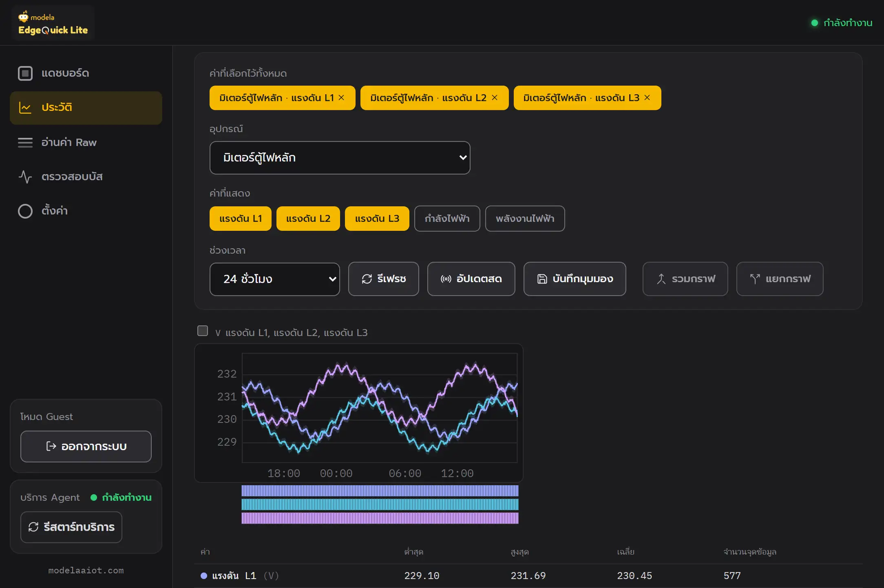
Task: Click the บันทึกมุมมอง save view button
Action: coord(575,279)
